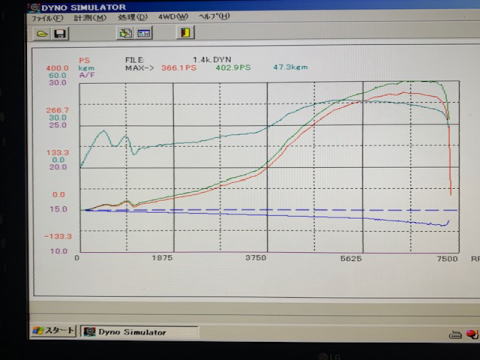Open a dyno file with the folder icon
Viewport: 480px width, 360px height.
(42, 34)
